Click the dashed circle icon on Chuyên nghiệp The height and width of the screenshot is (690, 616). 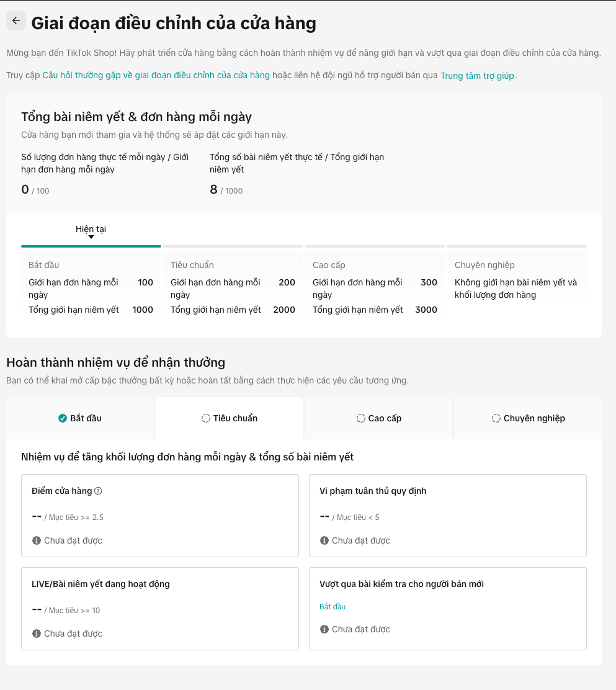(496, 418)
